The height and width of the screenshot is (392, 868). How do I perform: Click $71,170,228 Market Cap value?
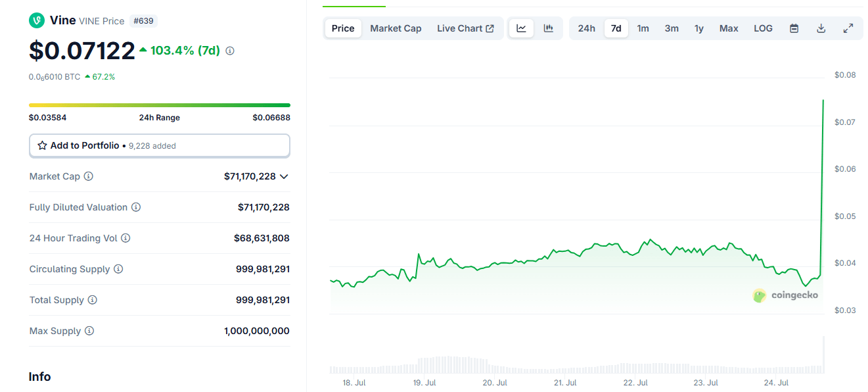point(250,176)
